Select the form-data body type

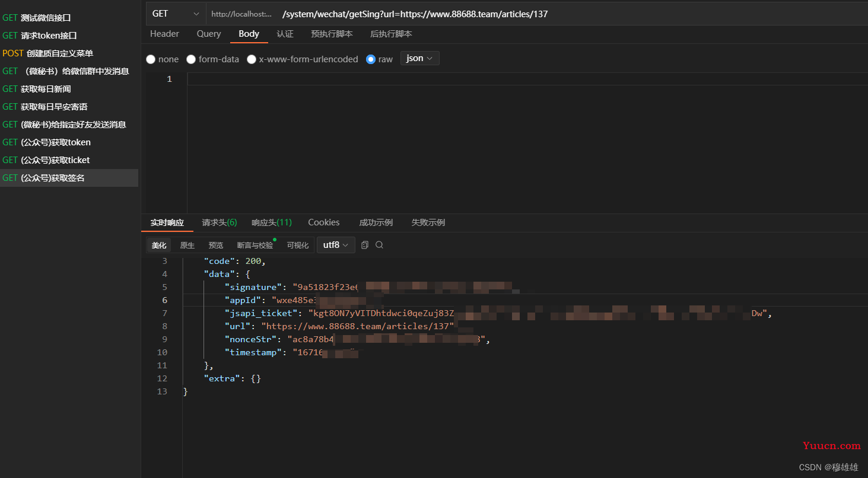tap(191, 59)
